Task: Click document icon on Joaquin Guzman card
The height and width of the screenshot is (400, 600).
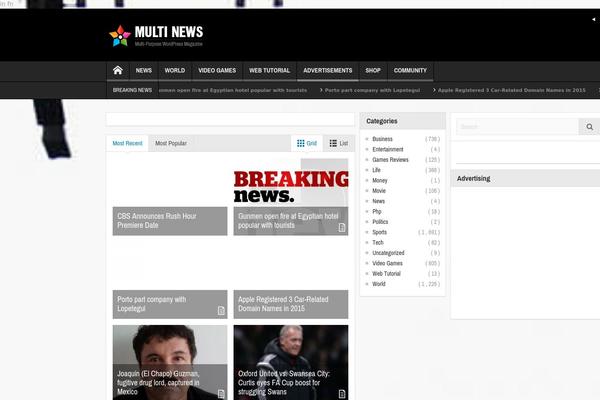Action: click(x=221, y=393)
